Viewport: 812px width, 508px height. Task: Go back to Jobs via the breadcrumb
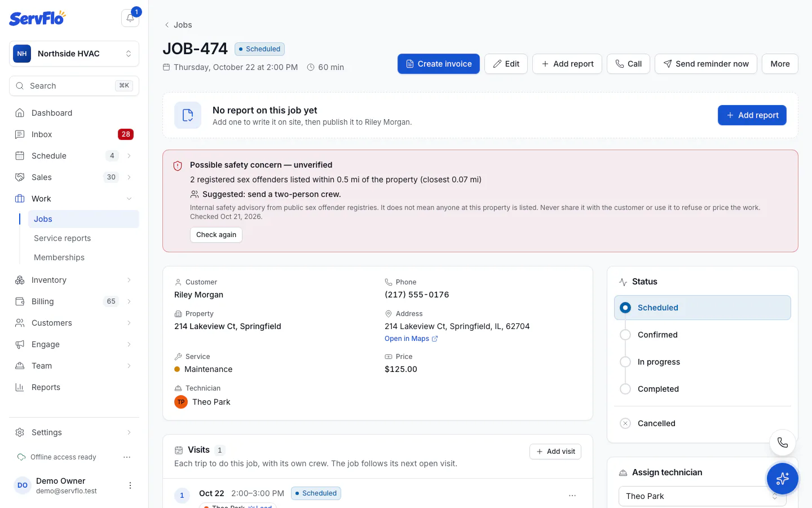click(x=178, y=25)
